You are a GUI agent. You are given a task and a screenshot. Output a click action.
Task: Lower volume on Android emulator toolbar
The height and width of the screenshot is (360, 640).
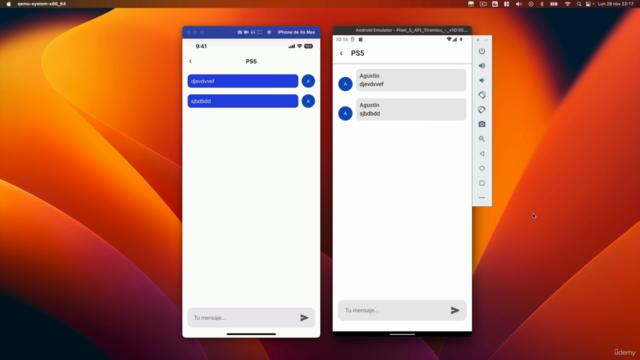tap(482, 80)
